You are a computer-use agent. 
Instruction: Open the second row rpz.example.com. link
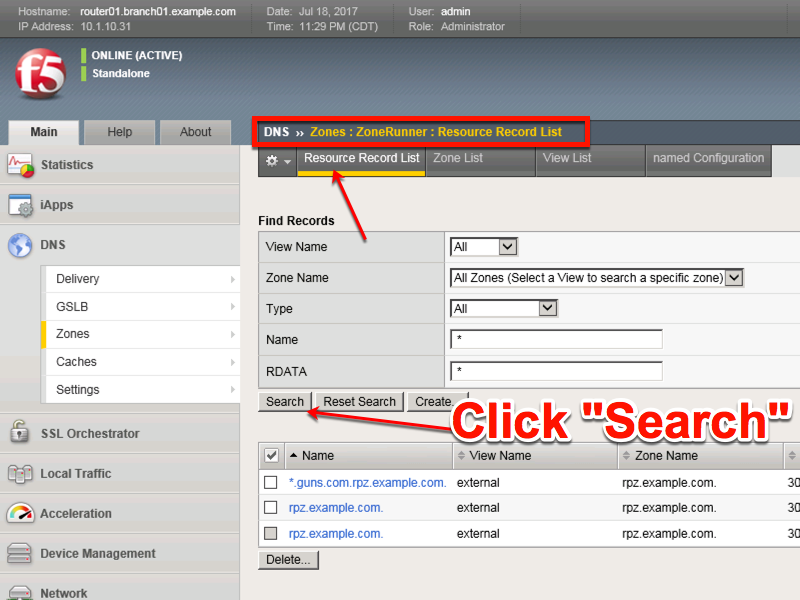coord(336,508)
